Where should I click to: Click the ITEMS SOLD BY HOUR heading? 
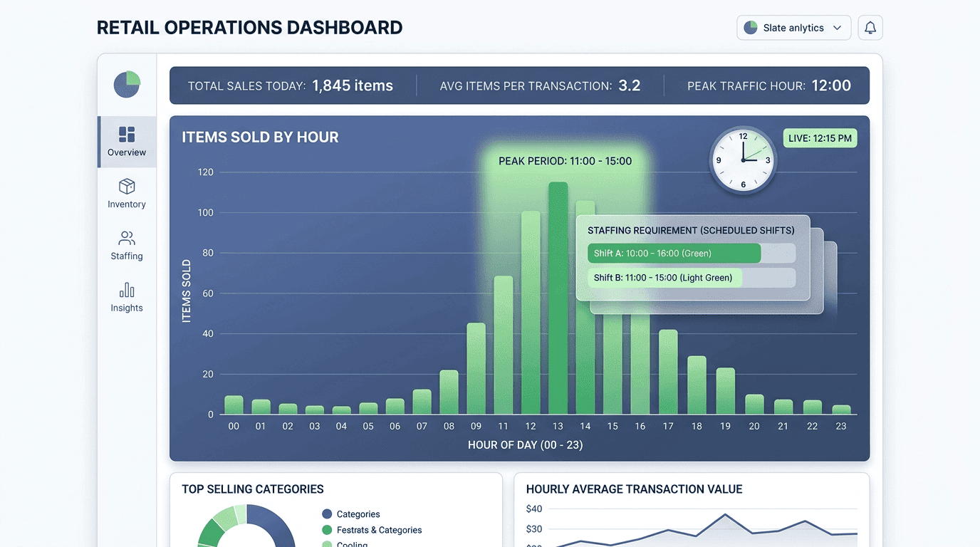pyautogui.click(x=260, y=137)
